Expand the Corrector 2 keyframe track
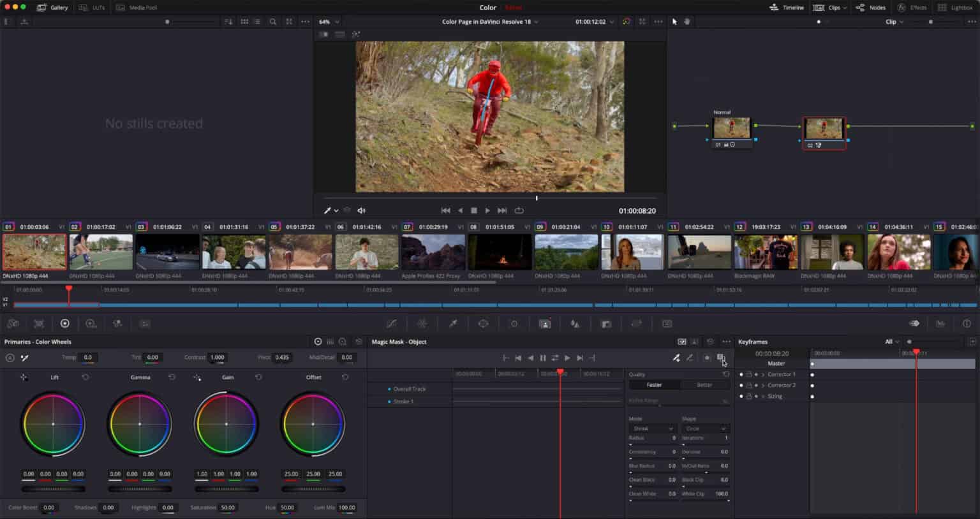980x519 pixels. [x=763, y=386]
